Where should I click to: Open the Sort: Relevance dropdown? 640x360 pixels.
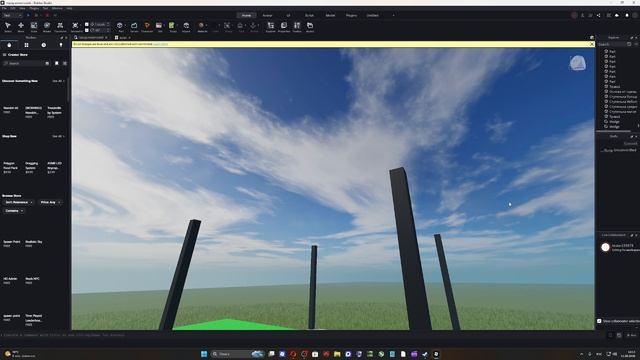18,202
